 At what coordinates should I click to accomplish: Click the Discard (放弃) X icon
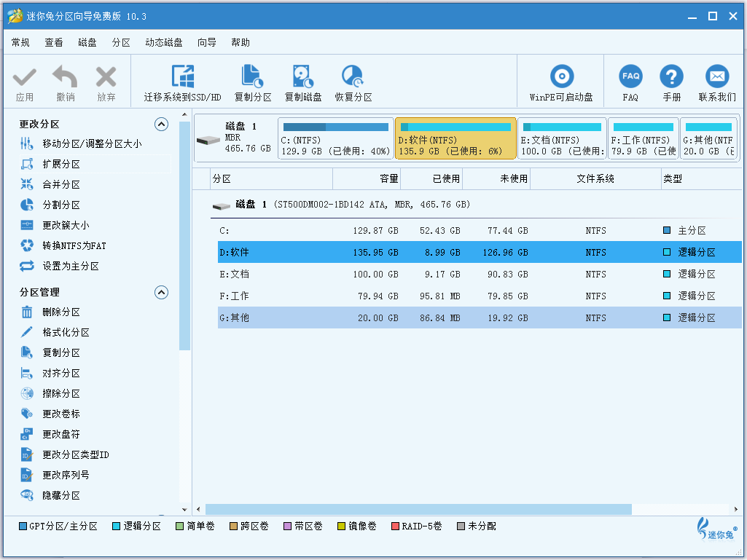click(x=106, y=77)
